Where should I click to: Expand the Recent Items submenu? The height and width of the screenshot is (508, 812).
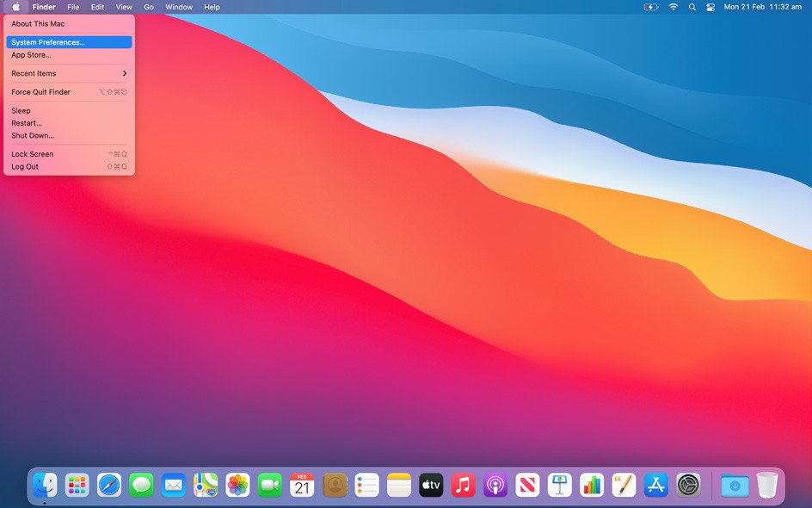36,73
